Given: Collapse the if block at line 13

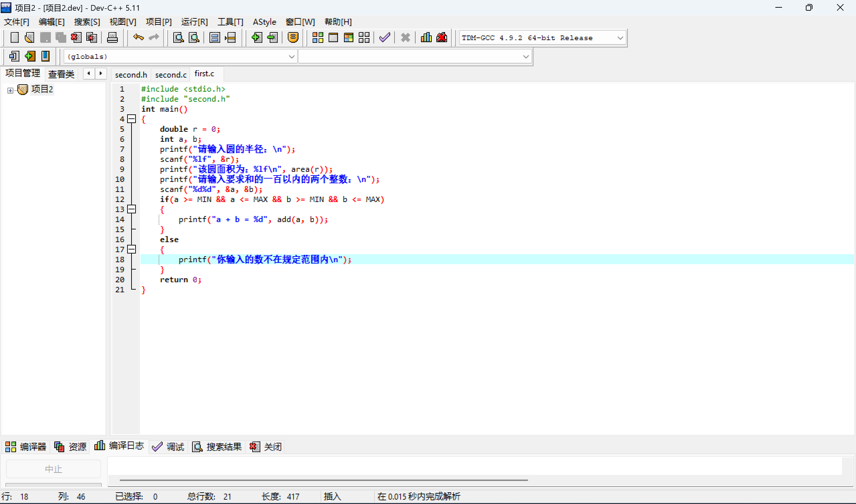Looking at the screenshot, I should [x=132, y=209].
